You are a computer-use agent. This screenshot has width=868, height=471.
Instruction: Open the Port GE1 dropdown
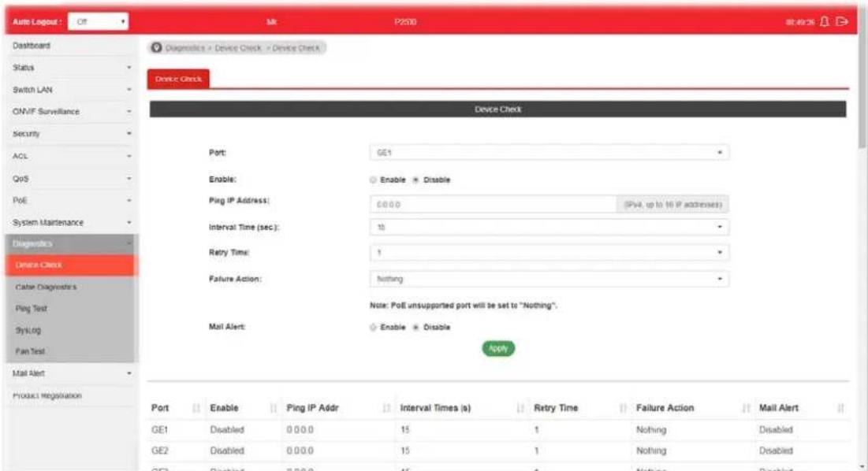[x=549, y=153]
